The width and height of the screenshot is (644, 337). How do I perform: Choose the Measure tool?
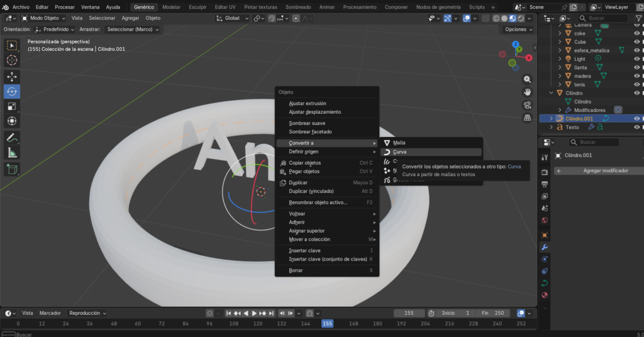(12, 153)
